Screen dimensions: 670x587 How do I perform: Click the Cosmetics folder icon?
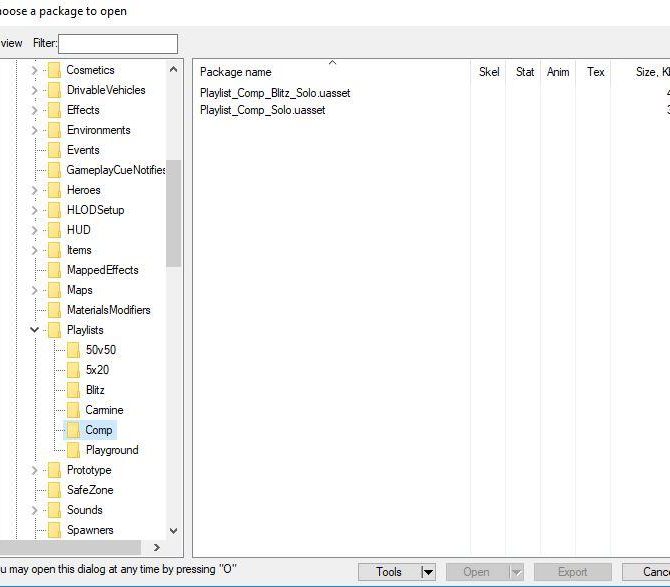tap(54, 70)
